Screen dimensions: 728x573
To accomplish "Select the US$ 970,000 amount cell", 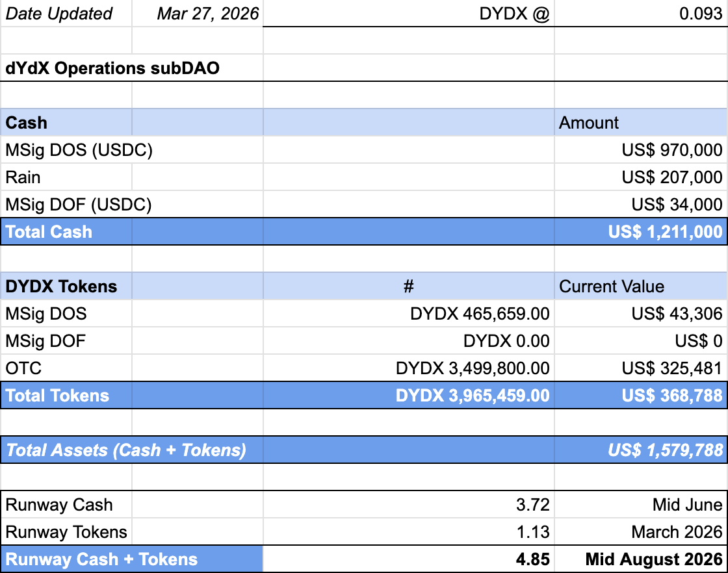I will pyautogui.click(x=641, y=150).
